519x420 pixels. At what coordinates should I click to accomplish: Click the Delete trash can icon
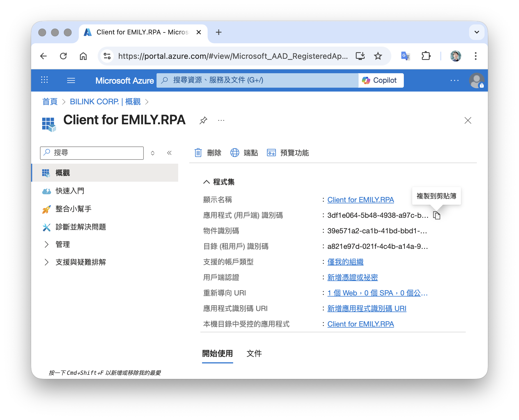click(198, 153)
